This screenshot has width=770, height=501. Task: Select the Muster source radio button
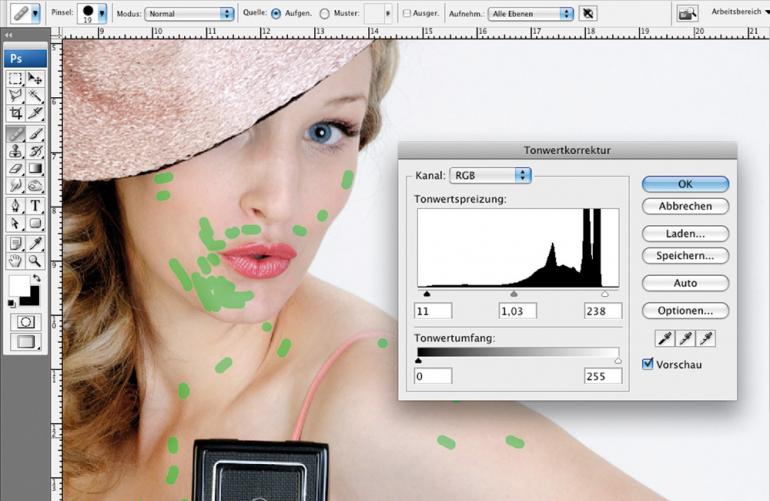(x=325, y=14)
